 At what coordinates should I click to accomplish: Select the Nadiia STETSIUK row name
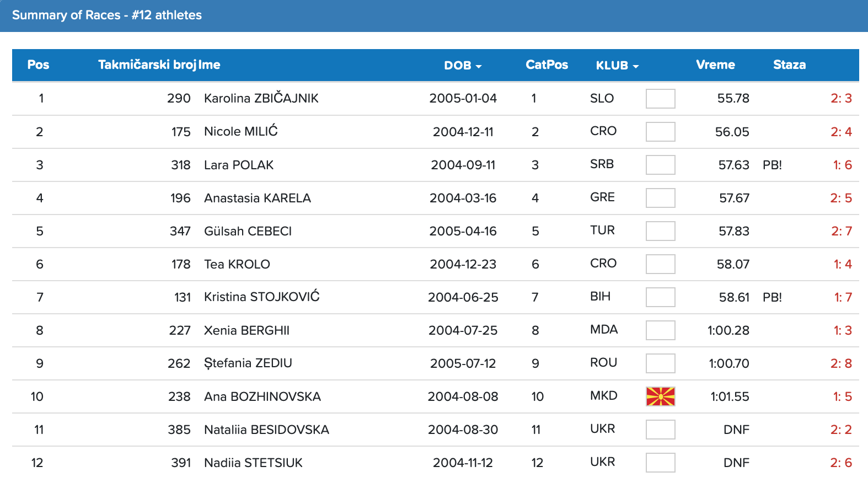253,463
